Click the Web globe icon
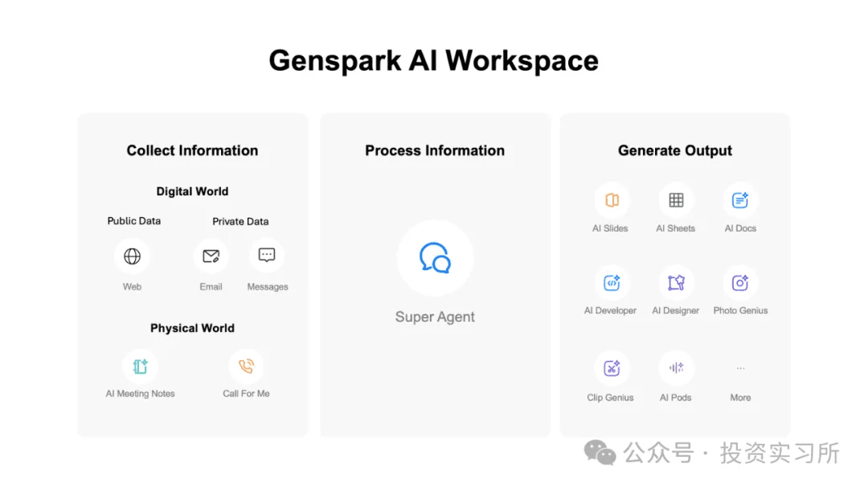 point(133,256)
